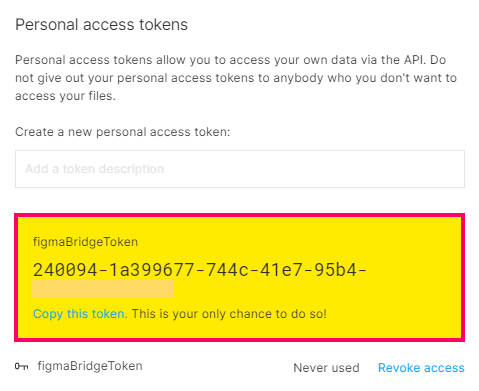The image size is (479, 391).
Task: Click the token string starting with 240094
Action: [200, 270]
